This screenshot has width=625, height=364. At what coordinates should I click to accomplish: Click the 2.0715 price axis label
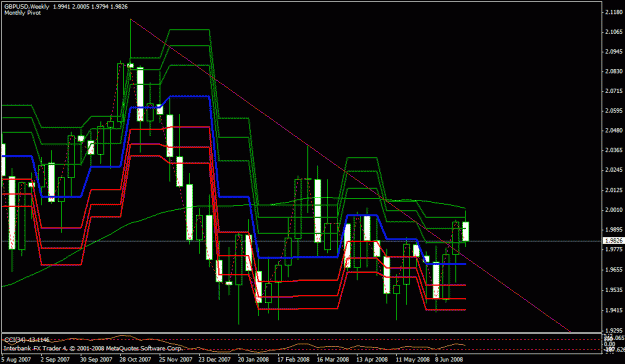(614, 91)
